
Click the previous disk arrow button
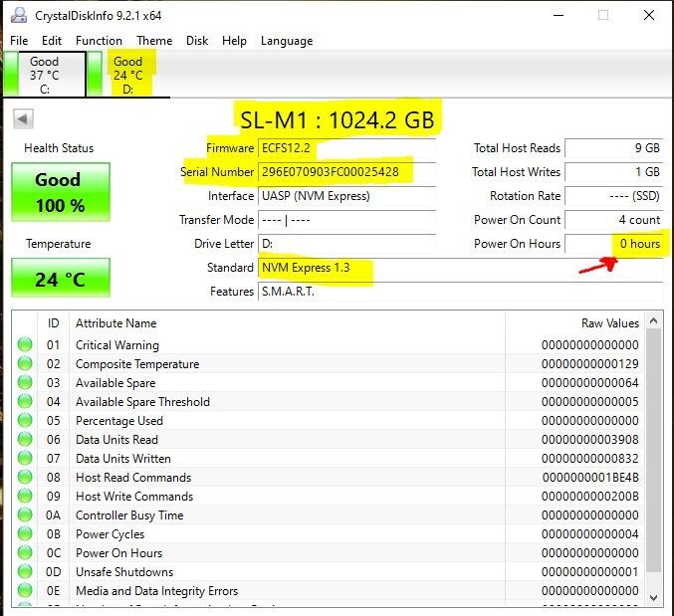click(23, 118)
